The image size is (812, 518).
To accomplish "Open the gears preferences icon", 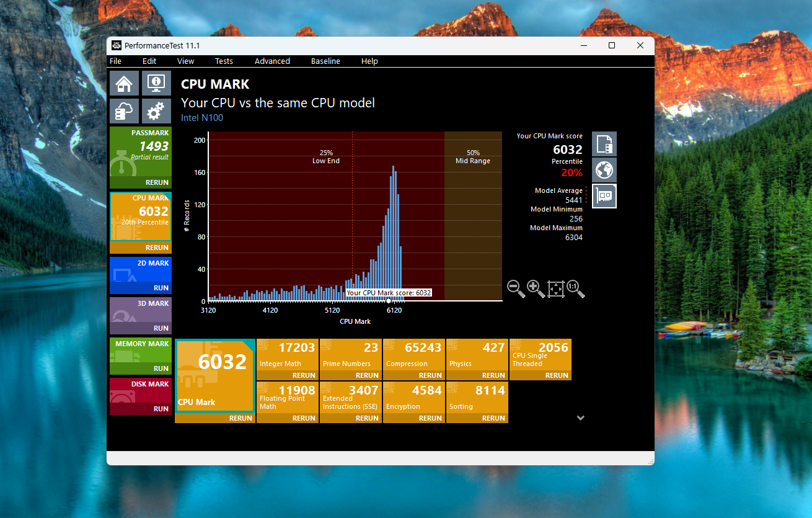I will 156,111.
